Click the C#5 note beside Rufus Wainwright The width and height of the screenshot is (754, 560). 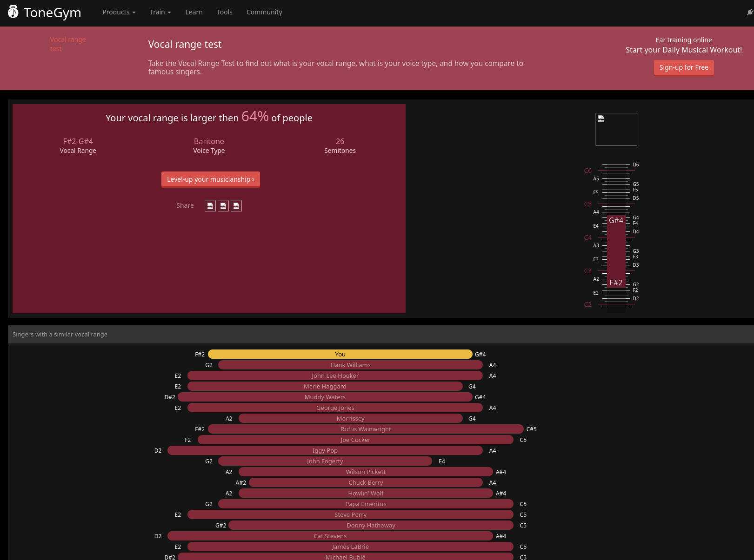coord(532,429)
